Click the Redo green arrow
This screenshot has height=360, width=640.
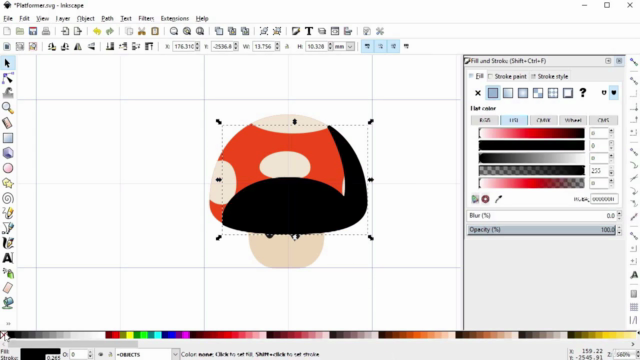click(x=110, y=31)
